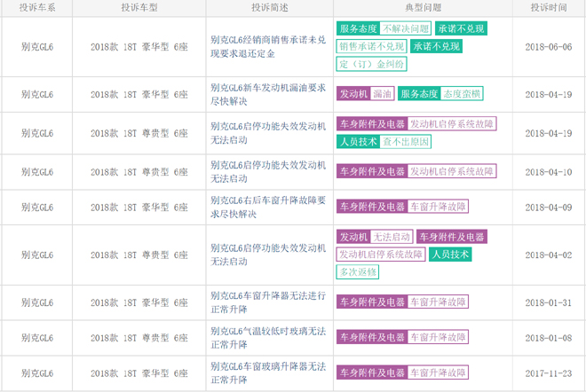This screenshot has height=392, width=586.
Task: Click the car model in the 2018-01-08 row
Action: (139, 338)
